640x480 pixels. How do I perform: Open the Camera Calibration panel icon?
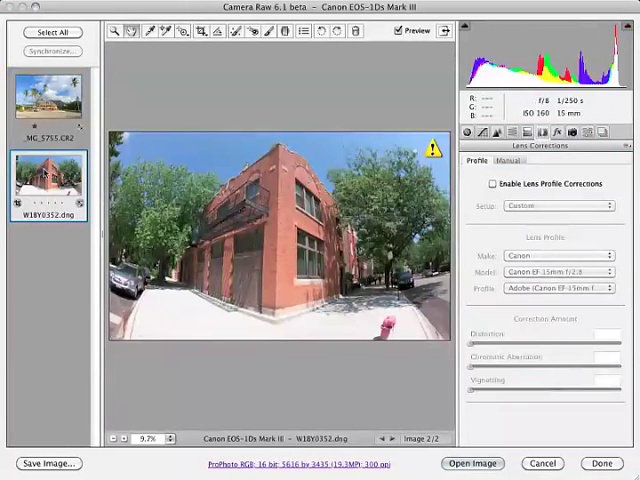pos(572,132)
